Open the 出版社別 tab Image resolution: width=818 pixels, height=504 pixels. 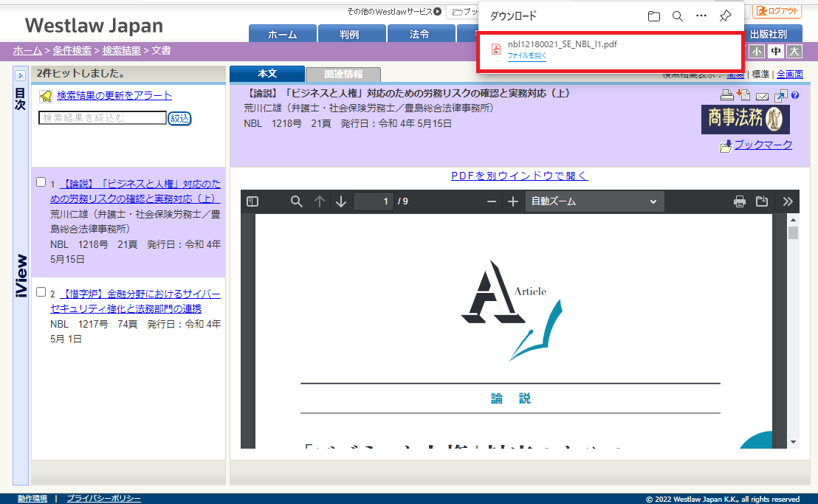point(769,34)
